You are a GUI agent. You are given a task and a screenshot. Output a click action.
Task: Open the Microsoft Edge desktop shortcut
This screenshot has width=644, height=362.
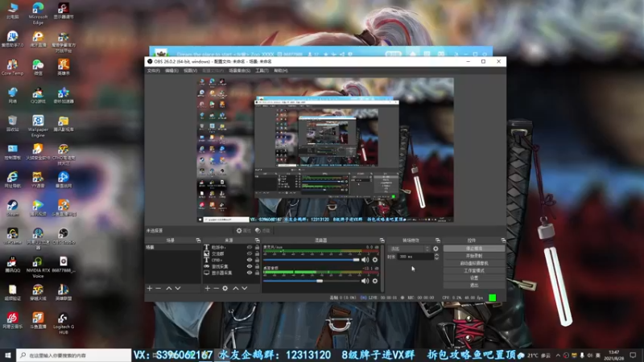(x=38, y=13)
